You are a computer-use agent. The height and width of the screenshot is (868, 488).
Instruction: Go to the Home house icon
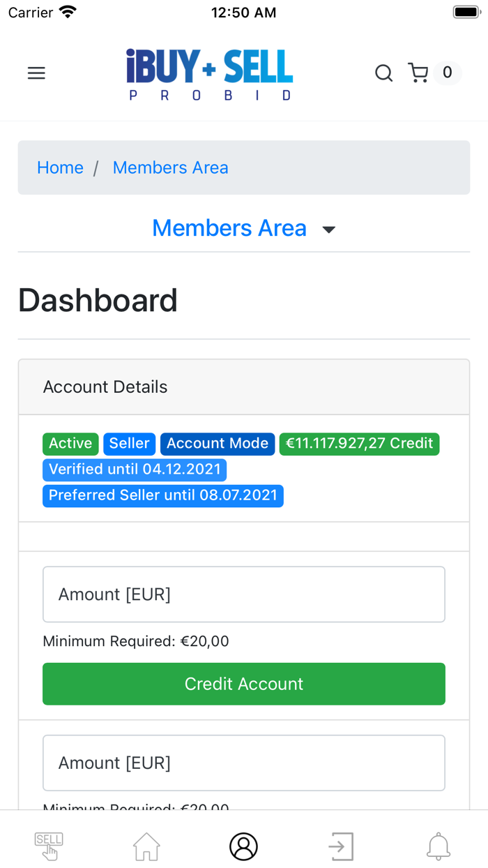(146, 846)
